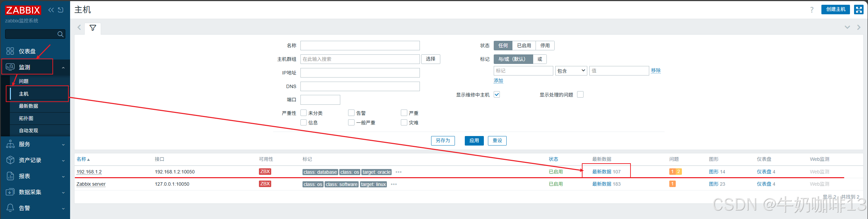Click the ZABBIX logo
The height and width of the screenshot is (219, 868).
(x=23, y=10)
